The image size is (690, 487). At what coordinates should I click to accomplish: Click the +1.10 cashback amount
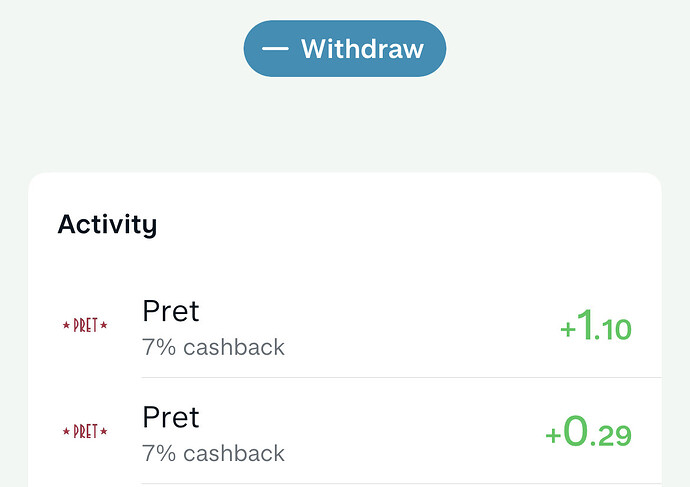click(x=596, y=326)
